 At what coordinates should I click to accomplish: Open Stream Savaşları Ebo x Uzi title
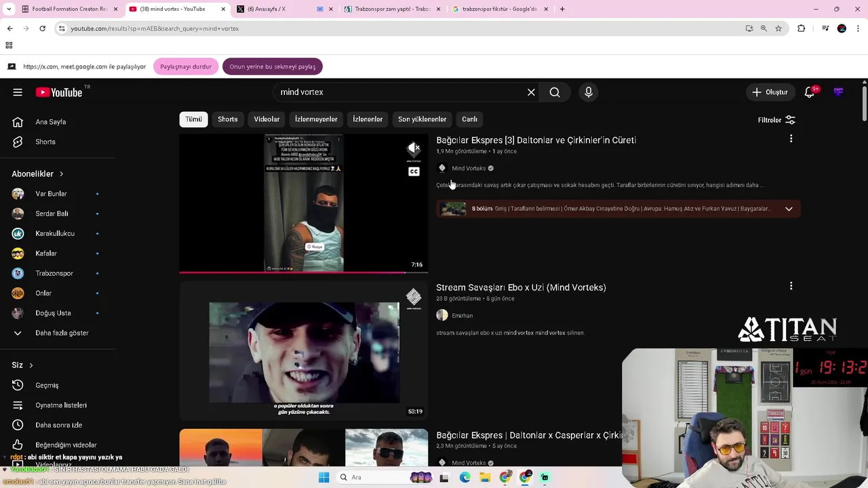[521, 287]
